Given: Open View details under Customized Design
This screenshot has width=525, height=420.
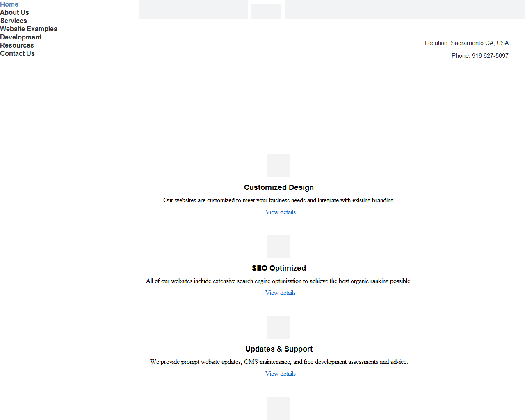Looking at the screenshot, I should point(281,212).
